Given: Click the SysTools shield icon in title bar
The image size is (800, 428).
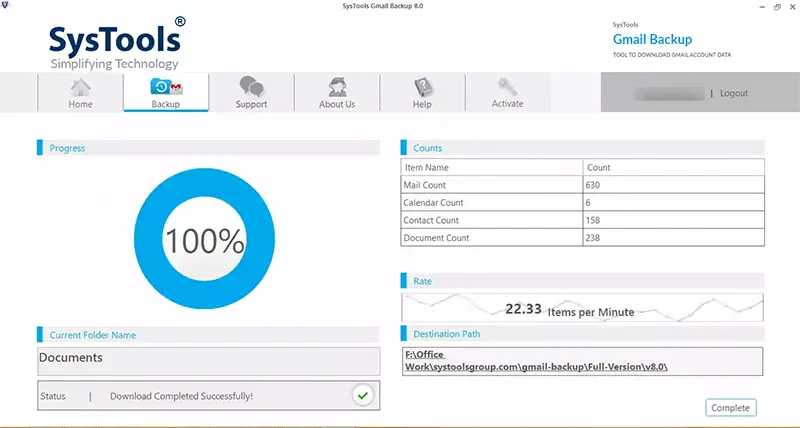Looking at the screenshot, I should tap(5, 6).
